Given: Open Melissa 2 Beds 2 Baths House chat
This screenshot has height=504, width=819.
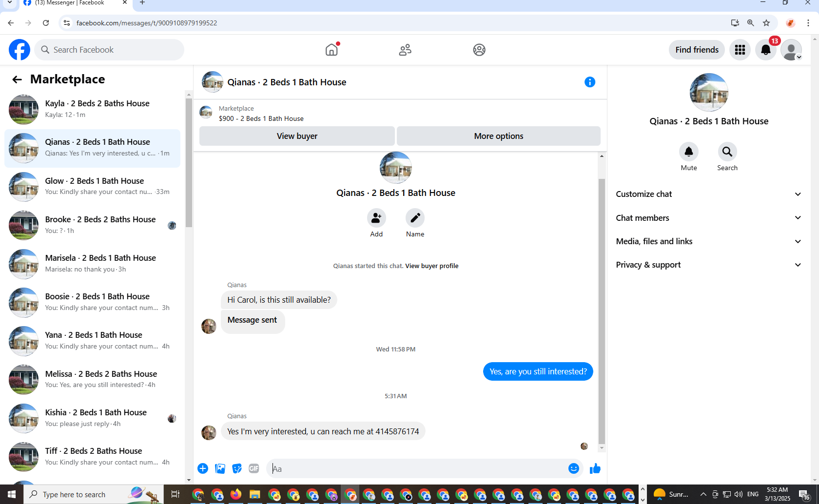Looking at the screenshot, I should (x=93, y=380).
